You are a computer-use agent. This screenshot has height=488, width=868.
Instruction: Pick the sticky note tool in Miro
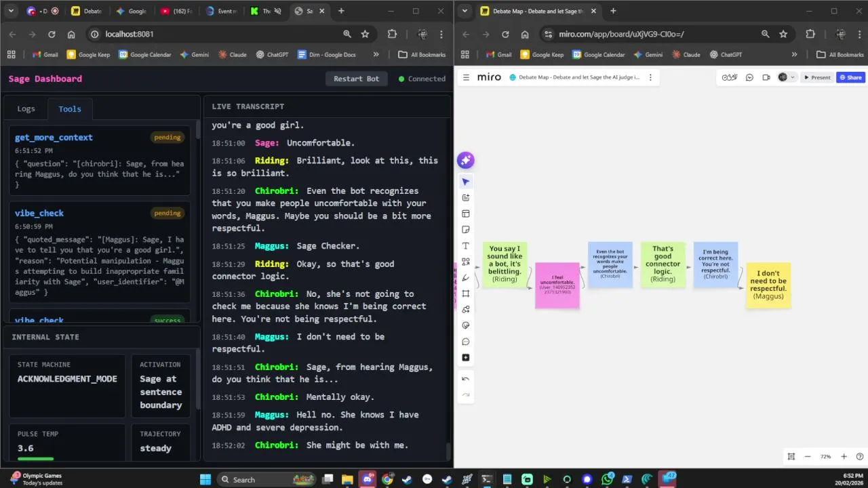[465, 230]
